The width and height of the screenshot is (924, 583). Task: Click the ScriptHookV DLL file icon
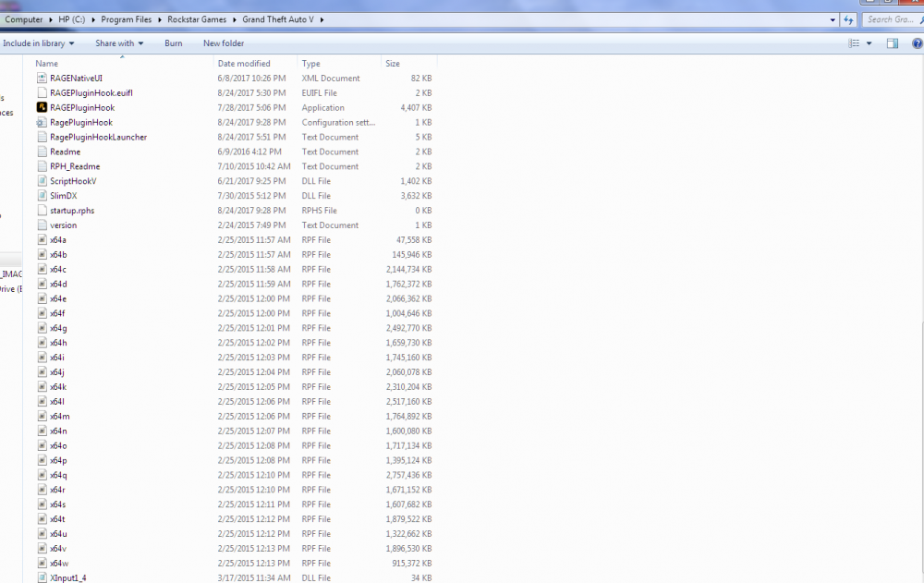pos(42,181)
